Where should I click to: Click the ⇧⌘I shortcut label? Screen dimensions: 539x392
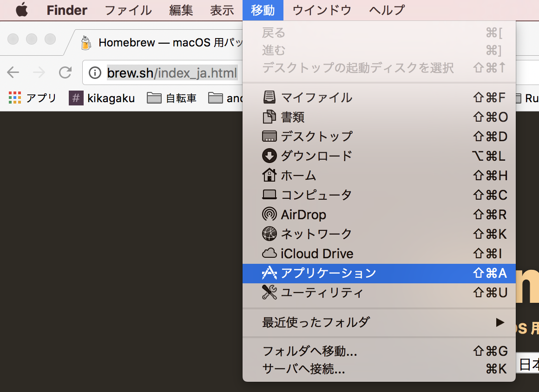click(487, 254)
